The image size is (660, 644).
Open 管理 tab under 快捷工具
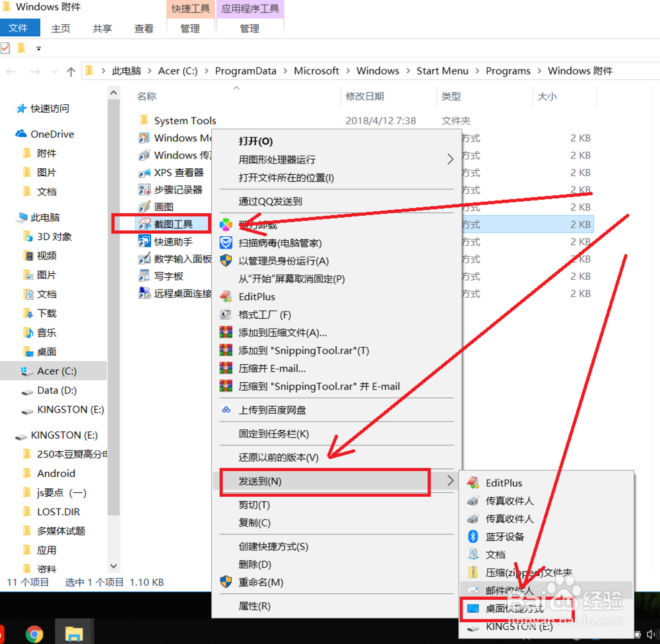coord(190,28)
